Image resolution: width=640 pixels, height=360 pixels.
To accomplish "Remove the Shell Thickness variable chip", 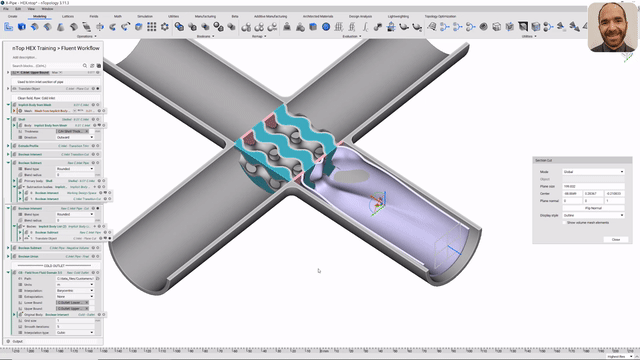I will coord(87,131).
